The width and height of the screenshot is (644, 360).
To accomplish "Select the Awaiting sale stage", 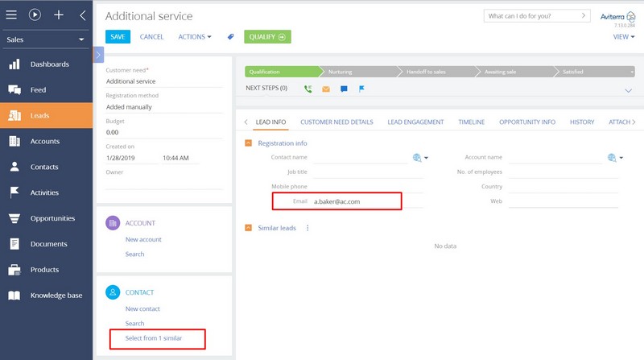I will tap(516, 72).
